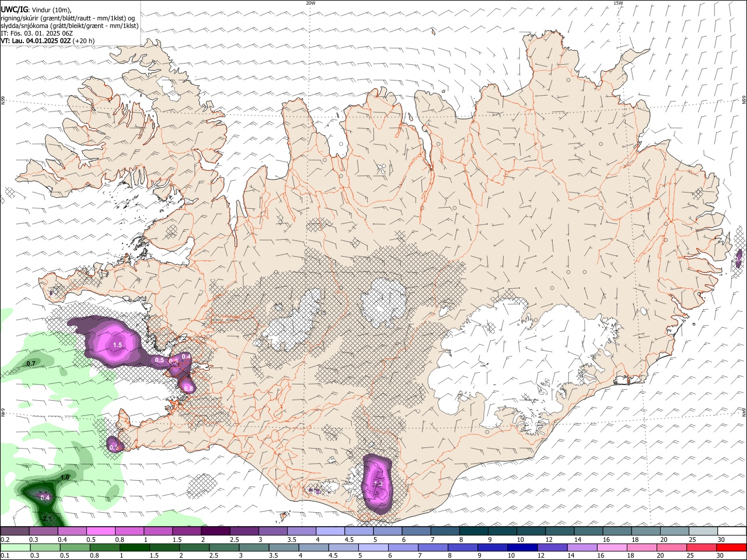747x560 pixels.
Task: Click the 1.5 value on the pink precipitation blob
Action: (x=117, y=345)
